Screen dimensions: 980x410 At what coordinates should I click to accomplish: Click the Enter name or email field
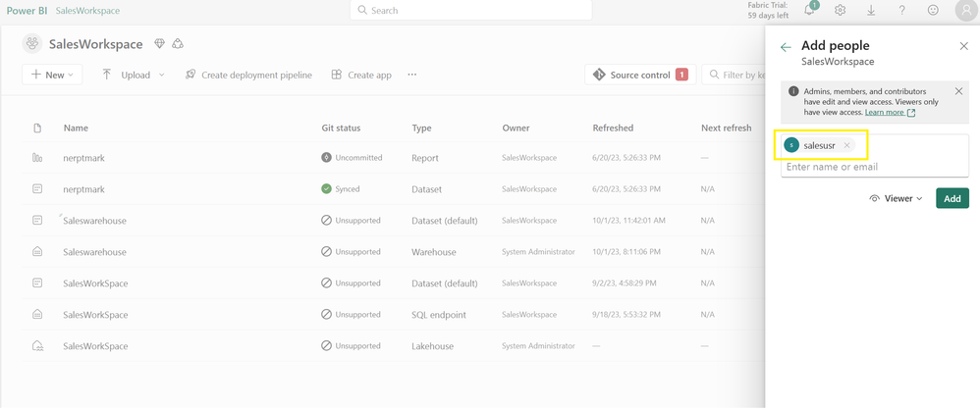(874, 167)
